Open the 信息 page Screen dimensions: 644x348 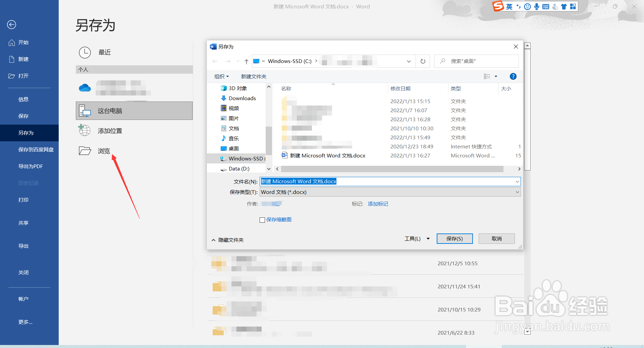tap(23, 99)
